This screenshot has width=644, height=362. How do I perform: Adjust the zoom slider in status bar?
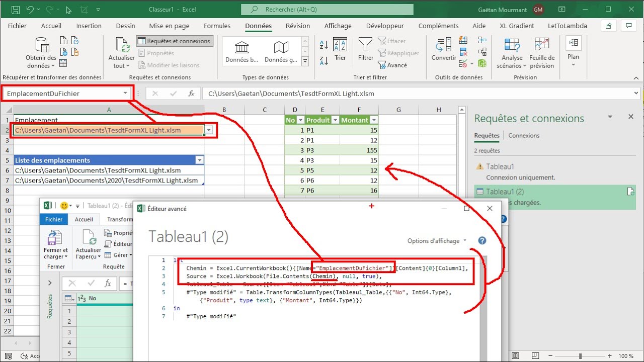pyautogui.click(x=580, y=356)
